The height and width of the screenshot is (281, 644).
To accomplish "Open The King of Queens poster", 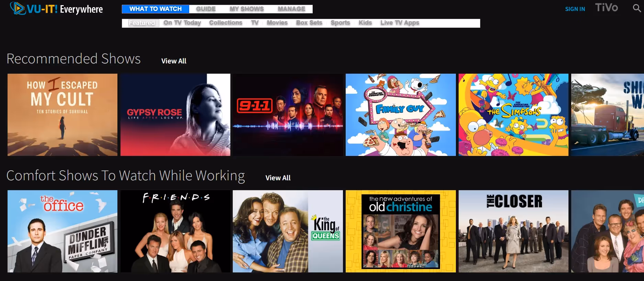I will coord(288,231).
